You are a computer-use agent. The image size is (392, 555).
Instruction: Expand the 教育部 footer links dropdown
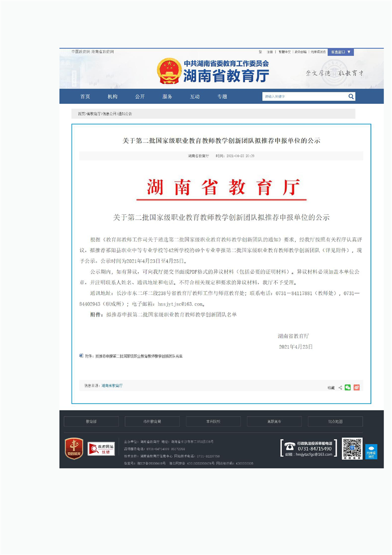point(91,421)
